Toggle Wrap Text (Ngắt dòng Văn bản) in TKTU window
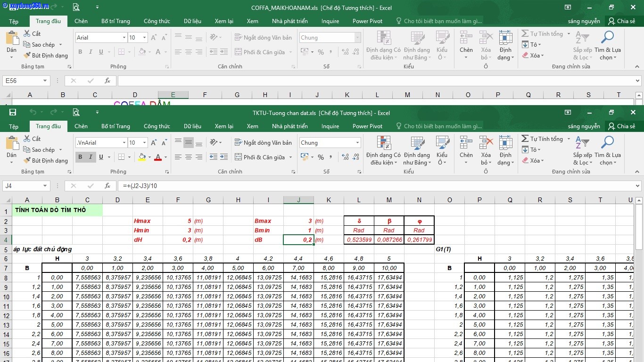This screenshot has height=362, width=644. coord(263,142)
